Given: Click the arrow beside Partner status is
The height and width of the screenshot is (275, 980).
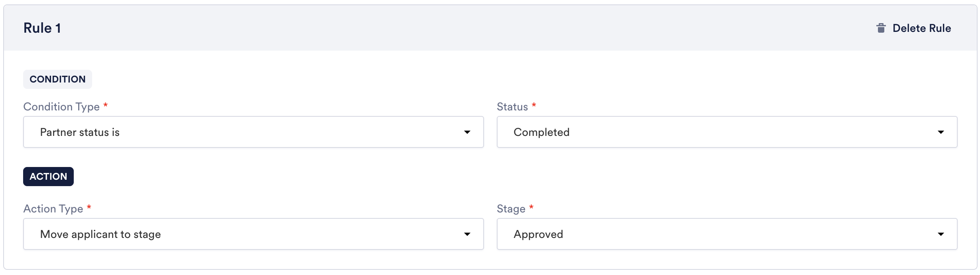Looking at the screenshot, I should (467, 132).
